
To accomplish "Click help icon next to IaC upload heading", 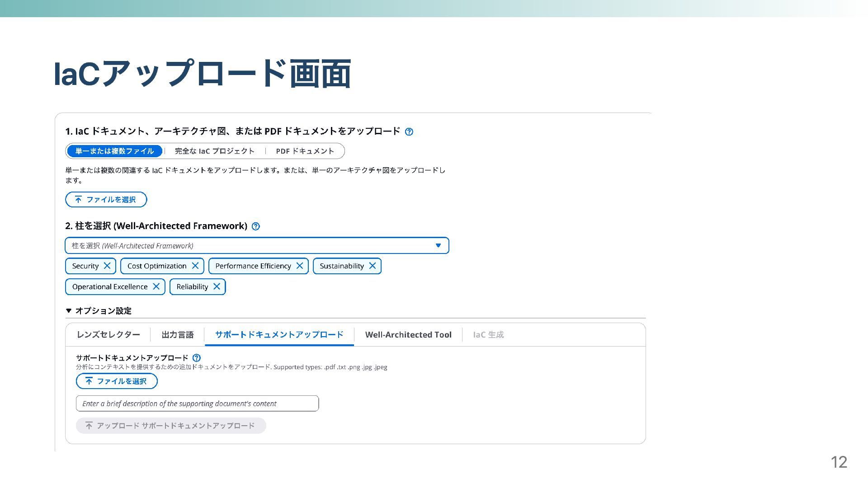I will [409, 131].
